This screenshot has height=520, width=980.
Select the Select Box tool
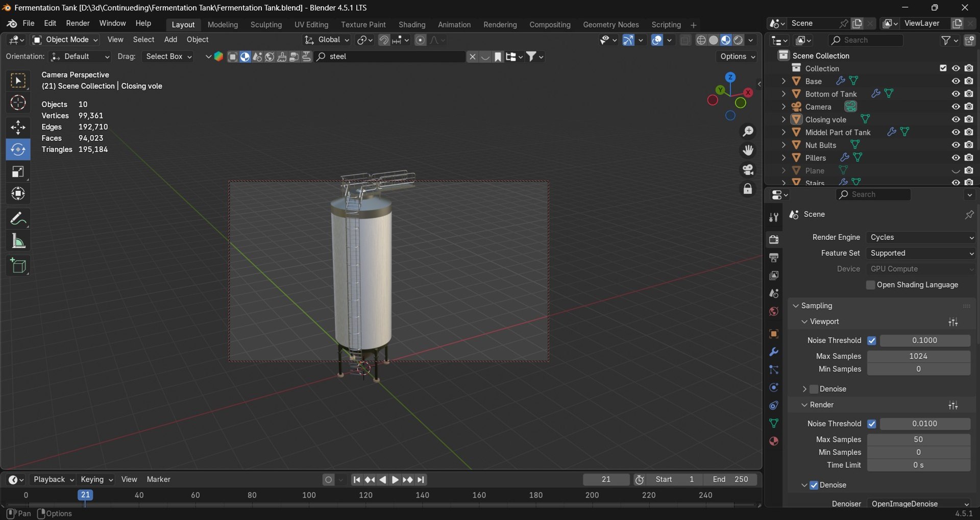18,81
